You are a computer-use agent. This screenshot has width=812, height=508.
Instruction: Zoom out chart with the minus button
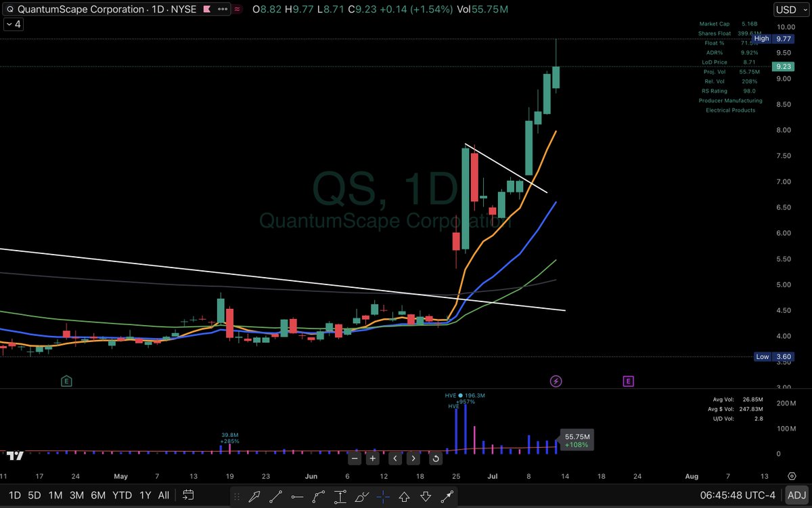354,459
